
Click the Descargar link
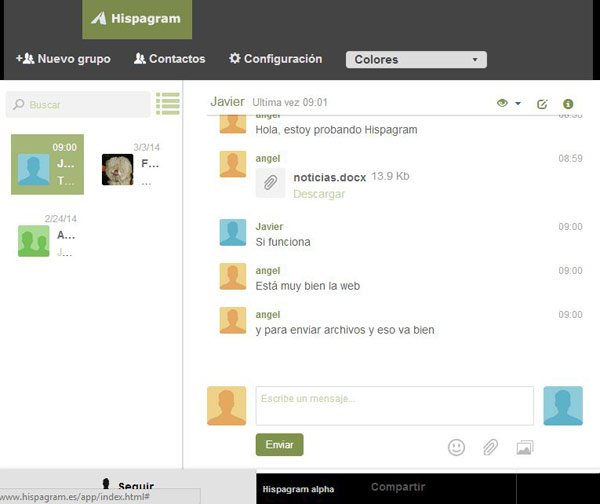(x=319, y=194)
